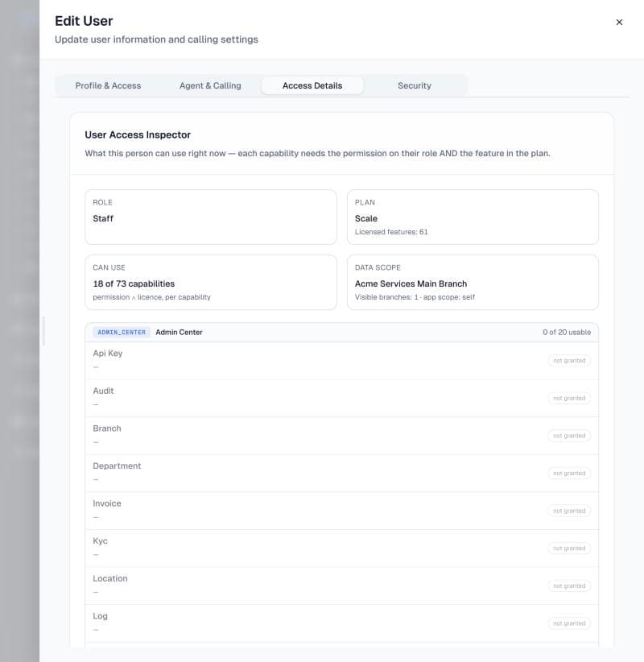The height and width of the screenshot is (662, 644).
Task: Click the not granted badge for Kyc
Action: tap(569, 548)
